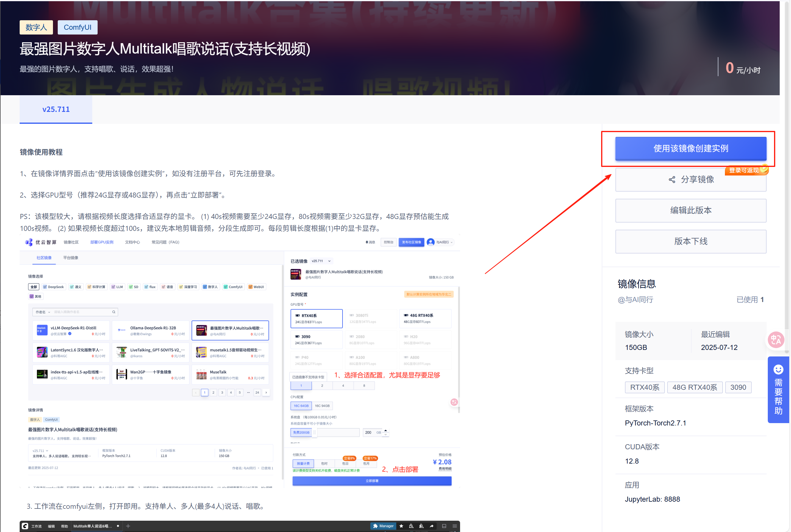The width and height of the screenshot is (791, 532).
Task: Expand 与AI同行 account menu in tutorial
Action: click(x=444, y=242)
